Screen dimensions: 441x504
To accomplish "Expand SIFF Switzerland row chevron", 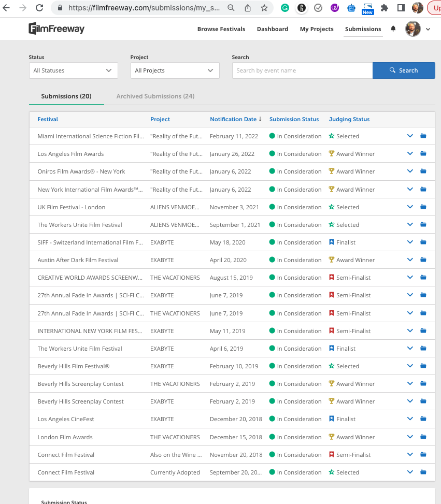I will [x=410, y=242].
